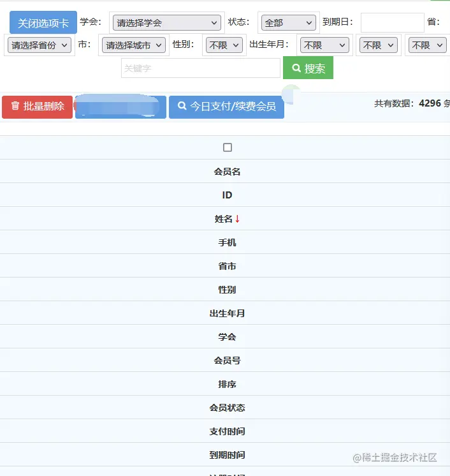The height and width of the screenshot is (476, 450).
Task: Click the red 批量删除 button
Action: pos(38,107)
